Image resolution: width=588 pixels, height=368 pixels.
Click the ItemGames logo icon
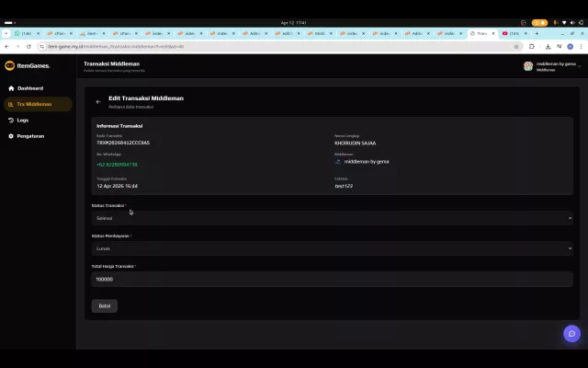coord(9,65)
